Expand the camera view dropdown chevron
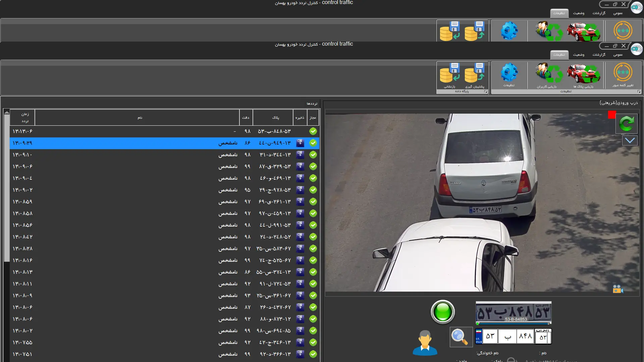 click(630, 140)
